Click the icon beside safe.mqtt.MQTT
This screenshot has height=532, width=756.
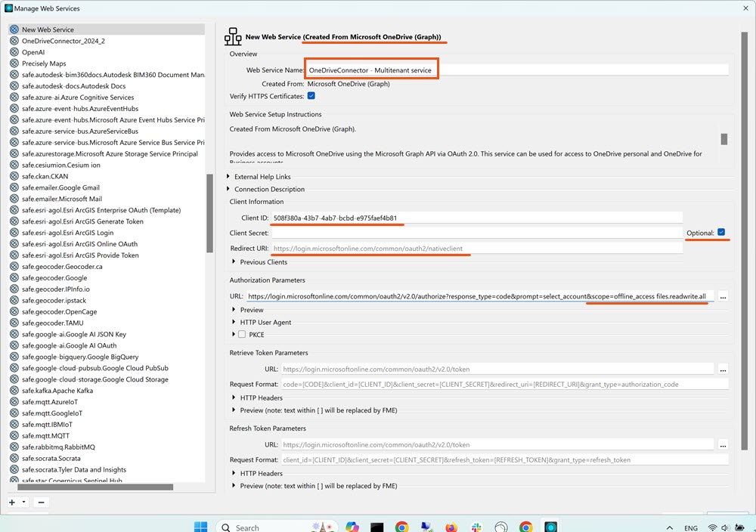coord(14,435)
